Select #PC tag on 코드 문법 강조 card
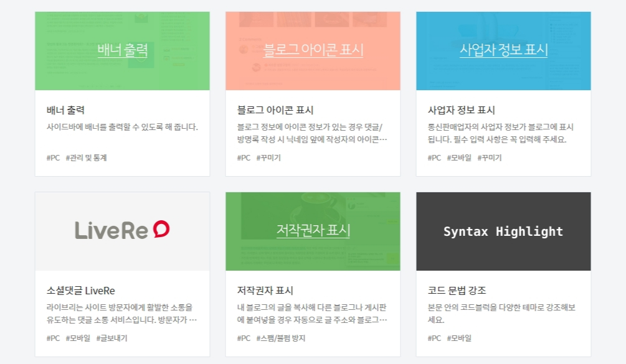 point(434,338)
